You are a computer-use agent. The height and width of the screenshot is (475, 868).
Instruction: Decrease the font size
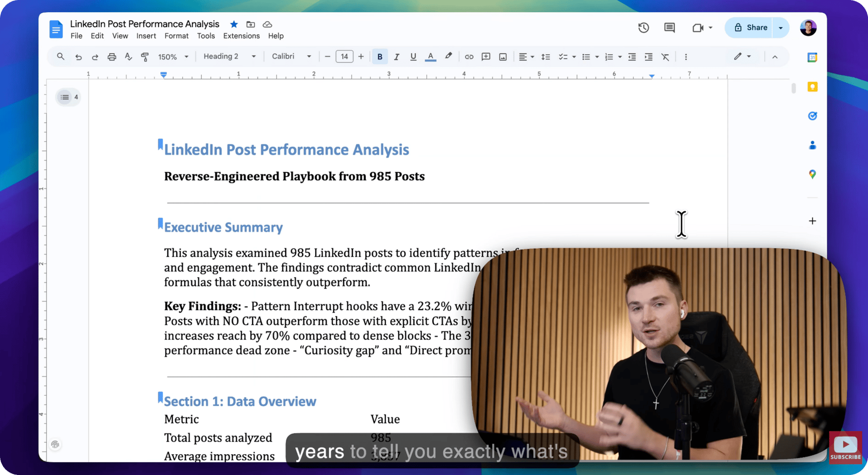(327, 57)
